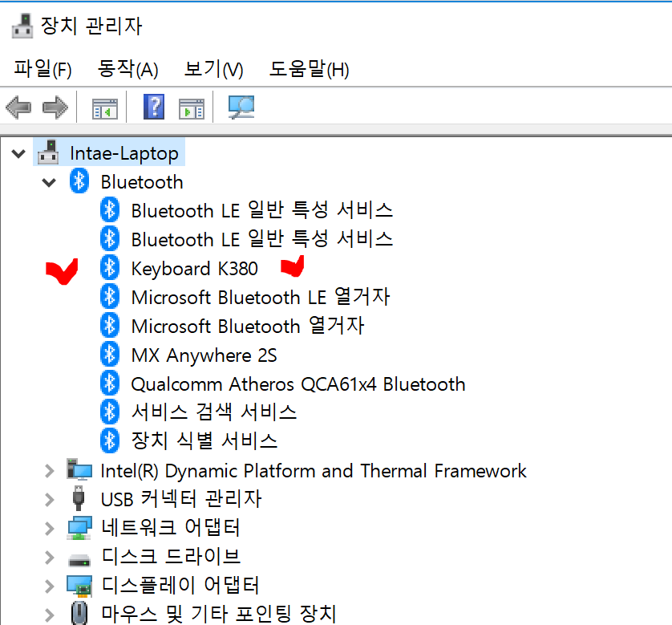This screenshot has width=672, height=625.
Task: Select the Keyboard K380 device
Action: [x=195, y=268]
